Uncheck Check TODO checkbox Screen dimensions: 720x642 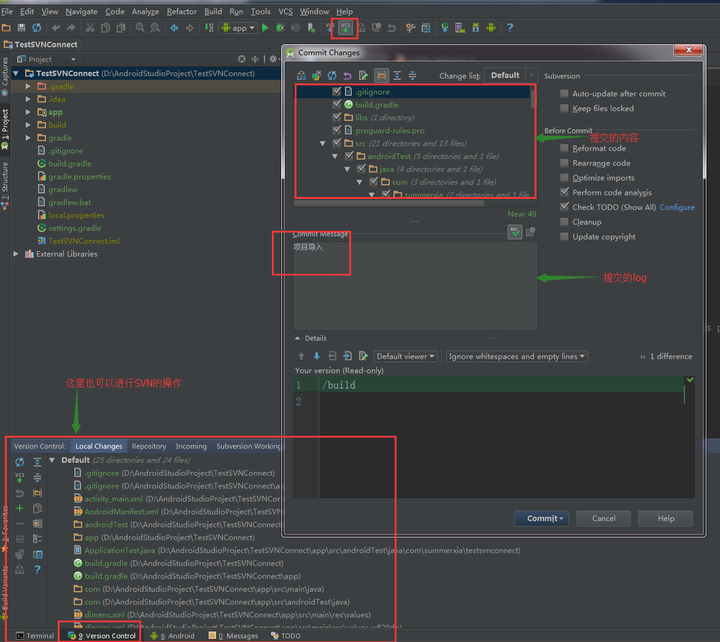point(564,207)
